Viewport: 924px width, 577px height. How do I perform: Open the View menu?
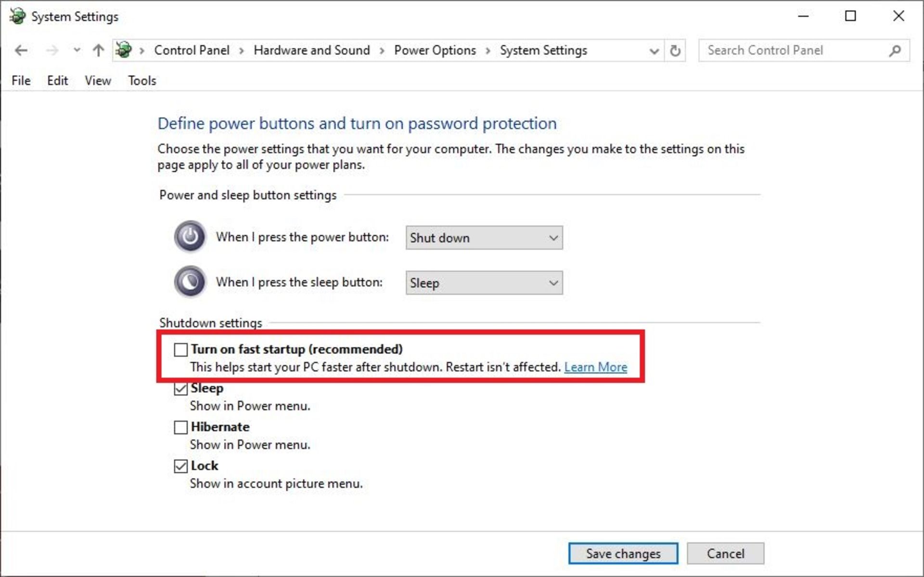coord(98,80)
